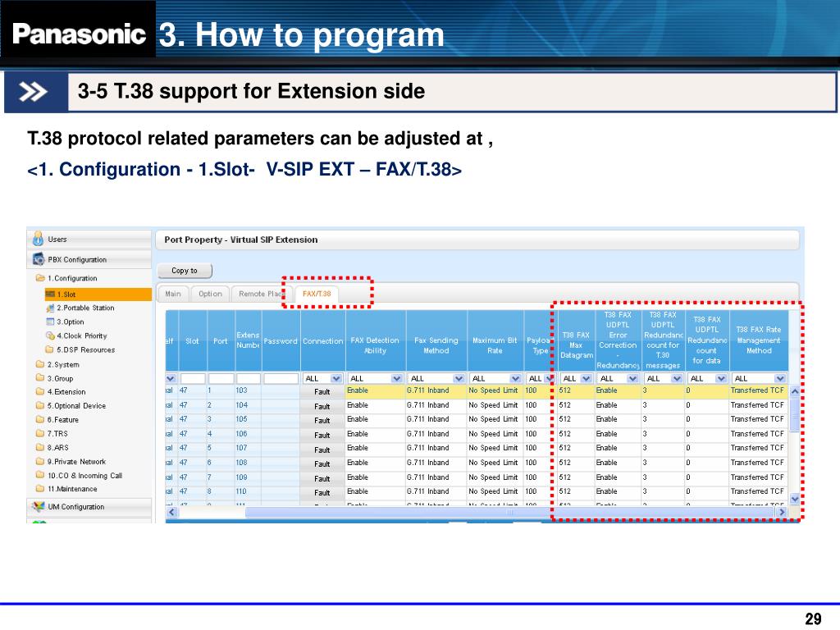Click the Password column header
840x630 pixels.
click(x=281, y=340)
